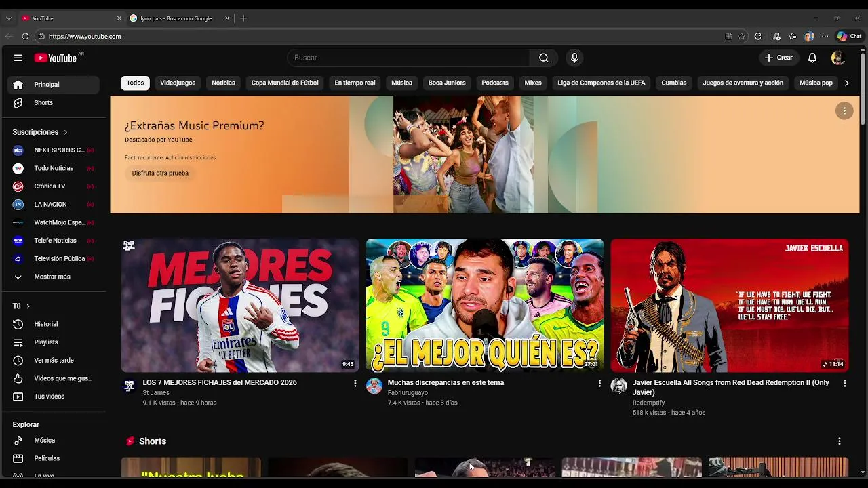Open LOS 7 MEJORES FICHAJES video title
Screen dimensions: 868x488
pyautogui.click(x=220, y=383)
